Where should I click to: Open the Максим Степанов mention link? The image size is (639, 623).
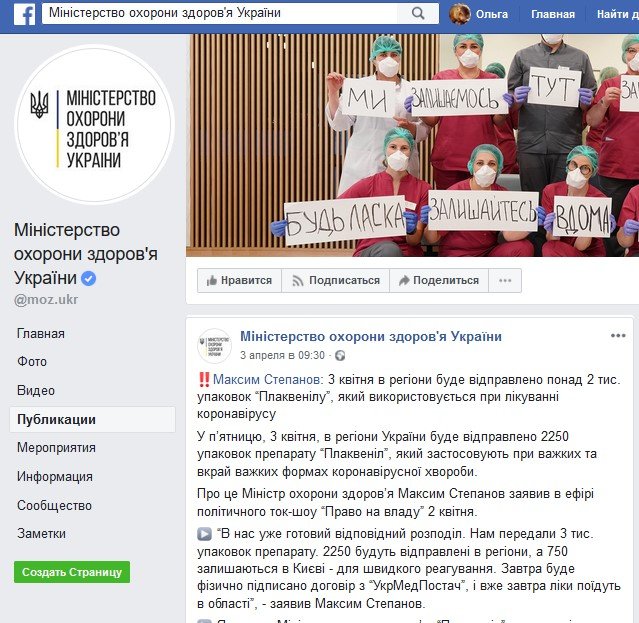point(268,379)
